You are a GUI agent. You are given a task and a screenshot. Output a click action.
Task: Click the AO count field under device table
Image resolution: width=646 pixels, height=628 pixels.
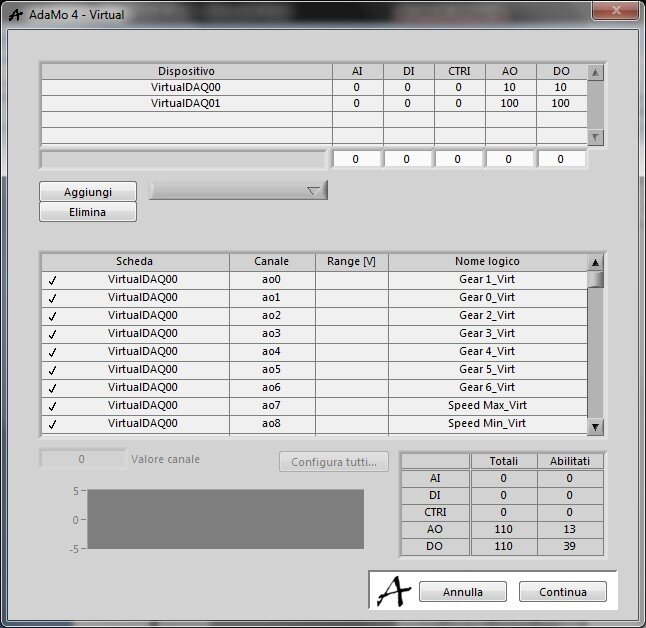(510, 159)
